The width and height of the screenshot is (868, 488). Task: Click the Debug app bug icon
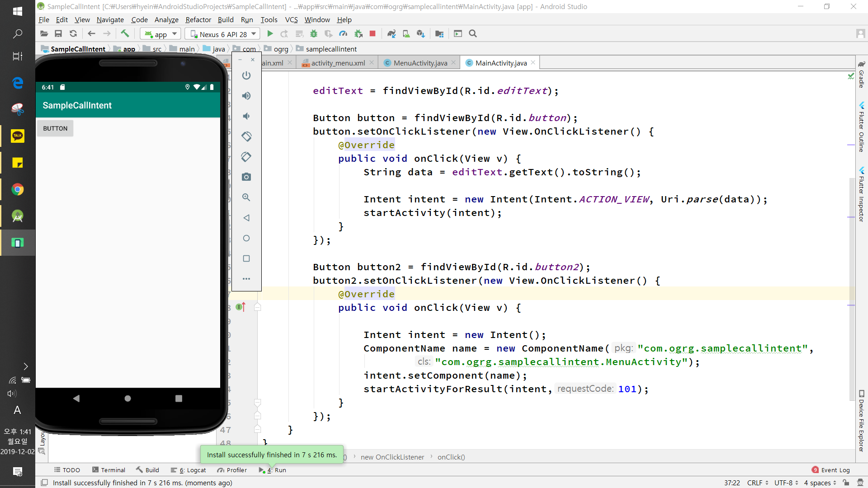click(314, 34)
